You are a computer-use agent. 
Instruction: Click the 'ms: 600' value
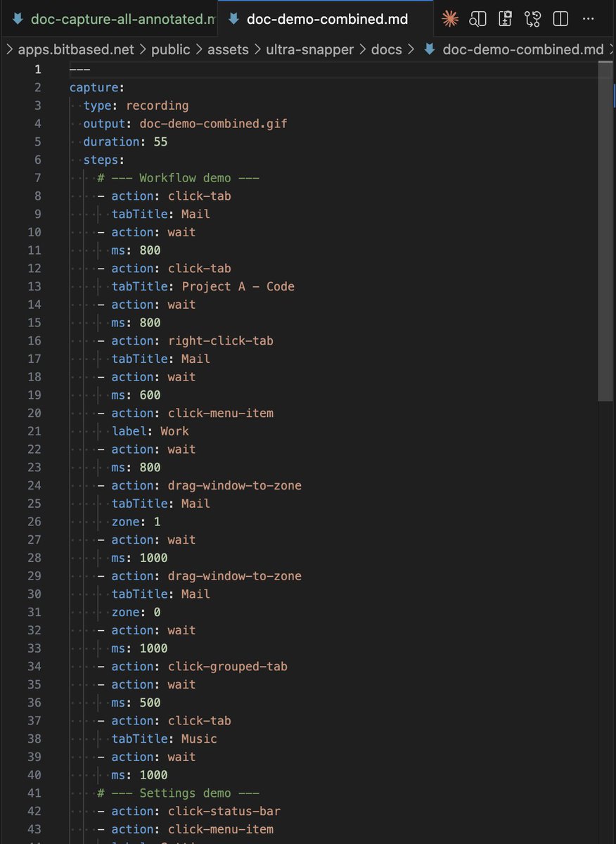point(150,395)
